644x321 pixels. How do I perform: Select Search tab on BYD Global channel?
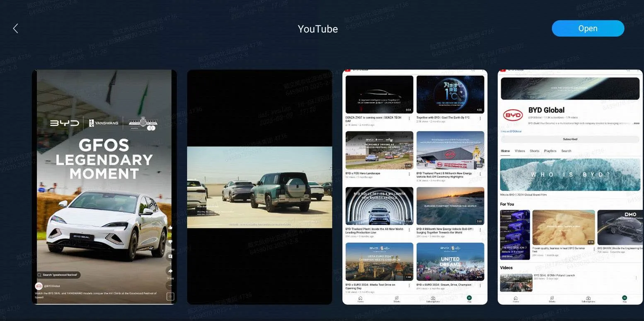pyautogui.click(x=566, y=151)
